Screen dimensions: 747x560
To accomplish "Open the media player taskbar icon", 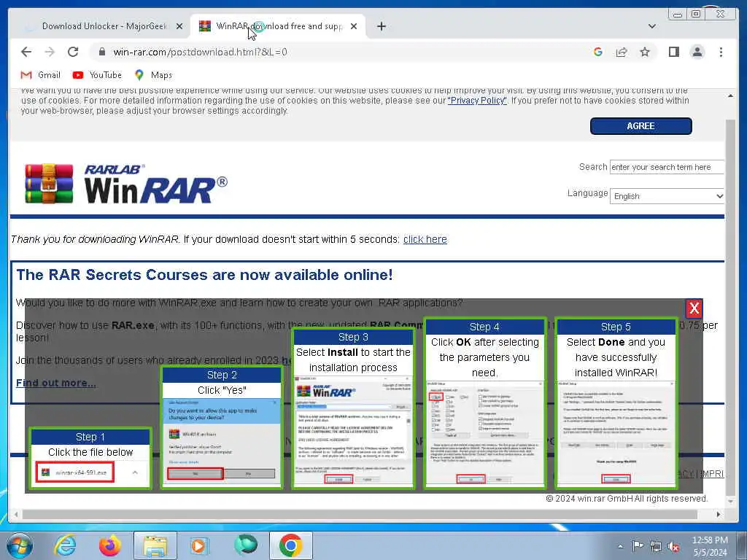I will 198,545.
